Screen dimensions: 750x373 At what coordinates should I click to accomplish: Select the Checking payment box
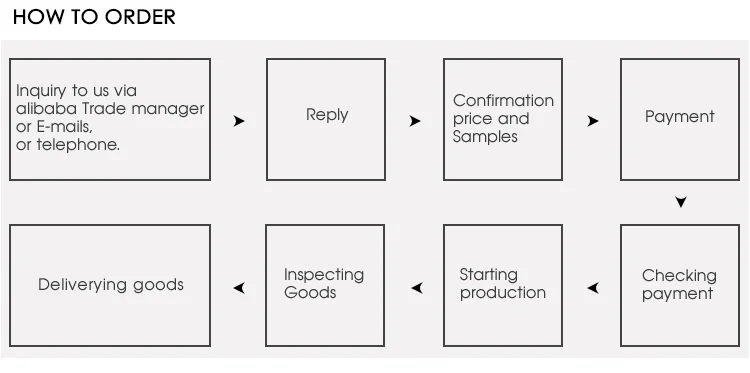(x=680, y=285)
